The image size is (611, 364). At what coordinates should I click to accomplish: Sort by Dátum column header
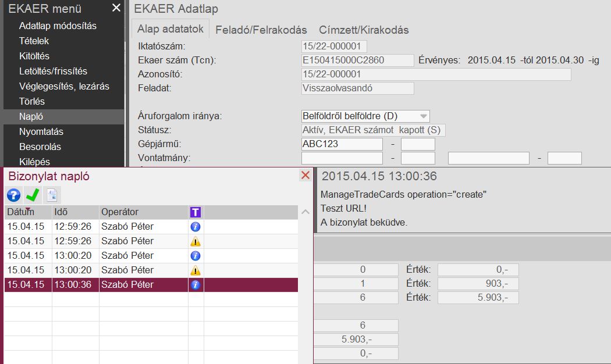click(28, 212)
